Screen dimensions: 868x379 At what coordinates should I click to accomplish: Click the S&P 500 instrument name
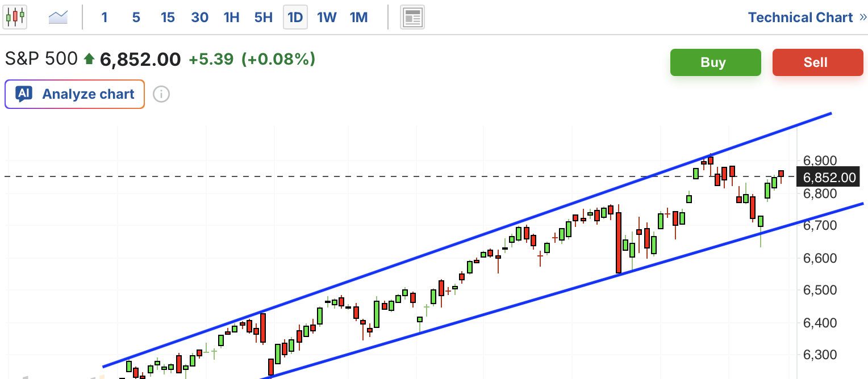[x=41, y=58]
